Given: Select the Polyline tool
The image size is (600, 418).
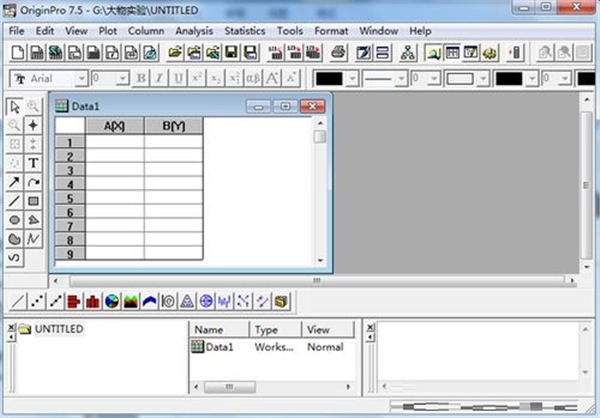Looking at the screenshot, I should point(33,239).
